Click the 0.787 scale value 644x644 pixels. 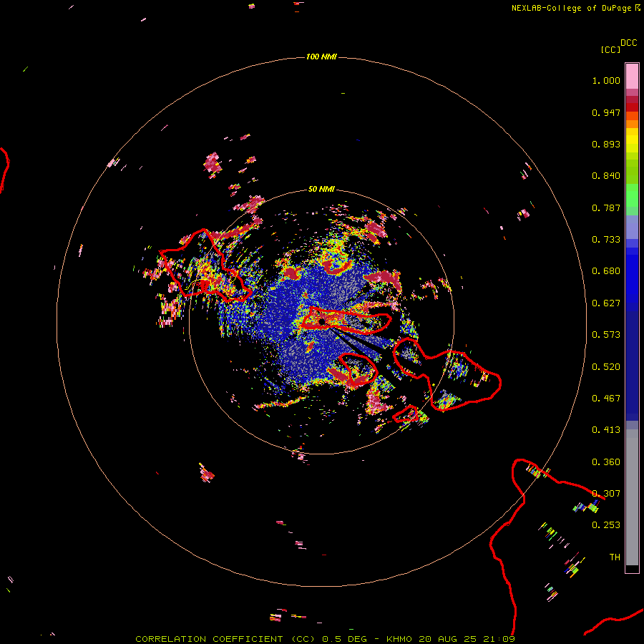(606, 208)
